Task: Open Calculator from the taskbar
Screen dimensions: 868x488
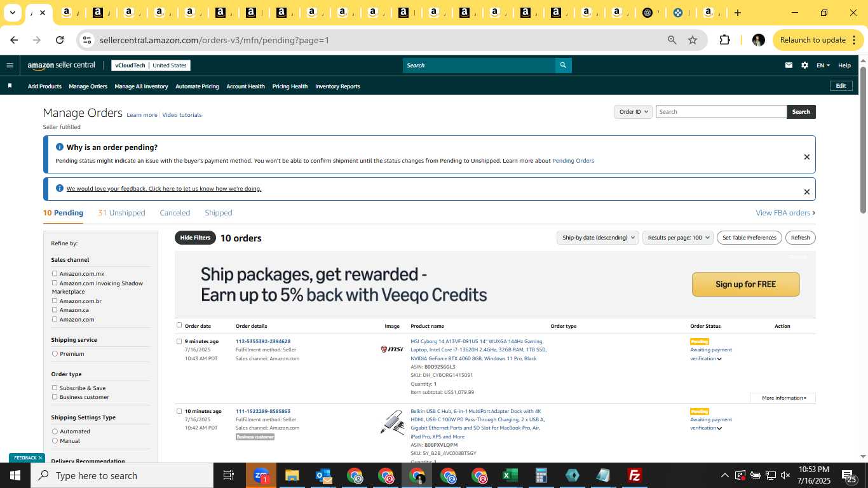Action: coord(541,475)
